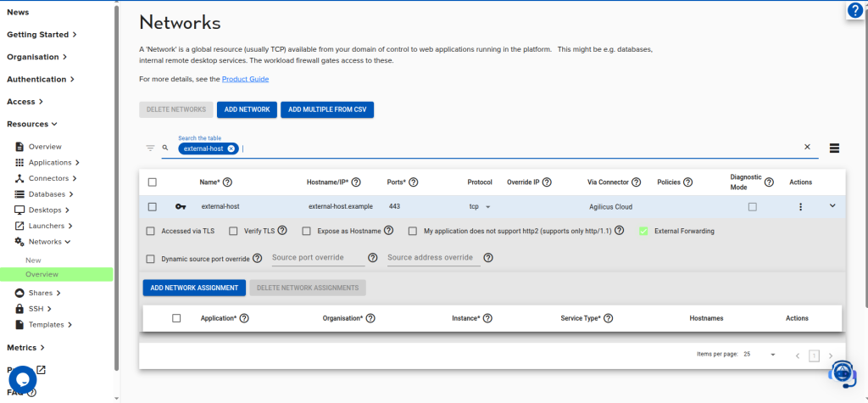Open help for the Policies column
The height and width of the screenshot is (403, 868).
pyautogui.click(x=688, y=182)
